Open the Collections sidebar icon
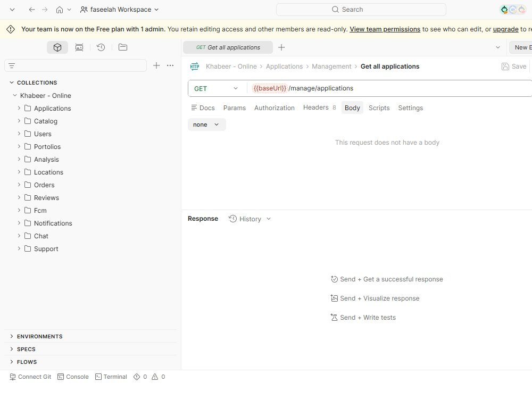The image size is (532, 399). point(57,47)
